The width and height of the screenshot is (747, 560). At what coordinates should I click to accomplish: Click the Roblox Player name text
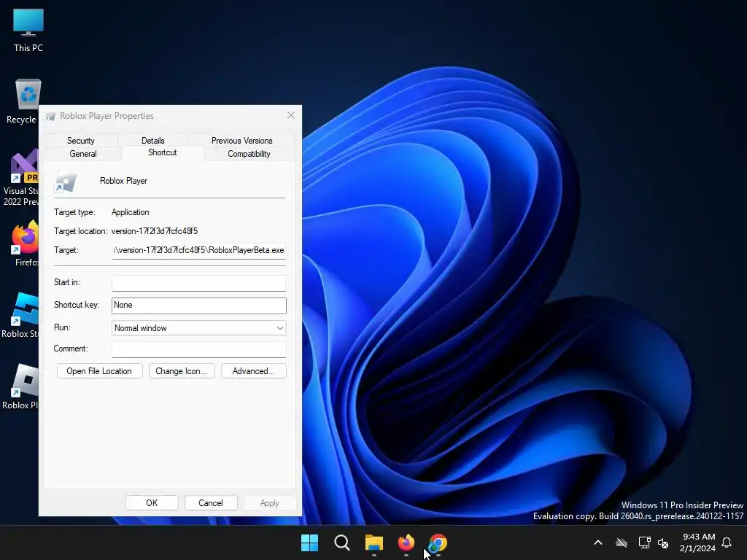pyautogui.click(x=123, y=181)
